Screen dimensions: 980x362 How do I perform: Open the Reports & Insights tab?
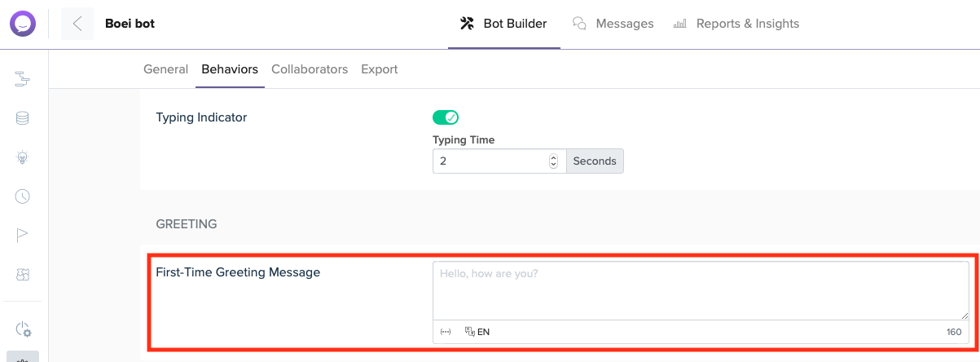coord(736,24)
